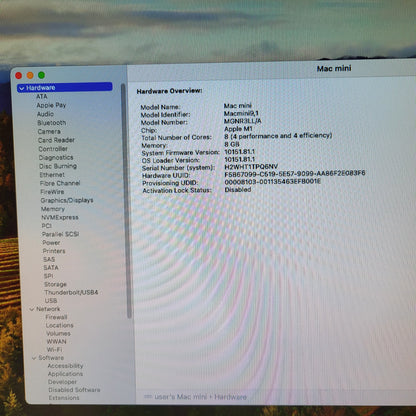416x416 pixels.
Task: Select PCI in the sidebar
Action: 47,226
